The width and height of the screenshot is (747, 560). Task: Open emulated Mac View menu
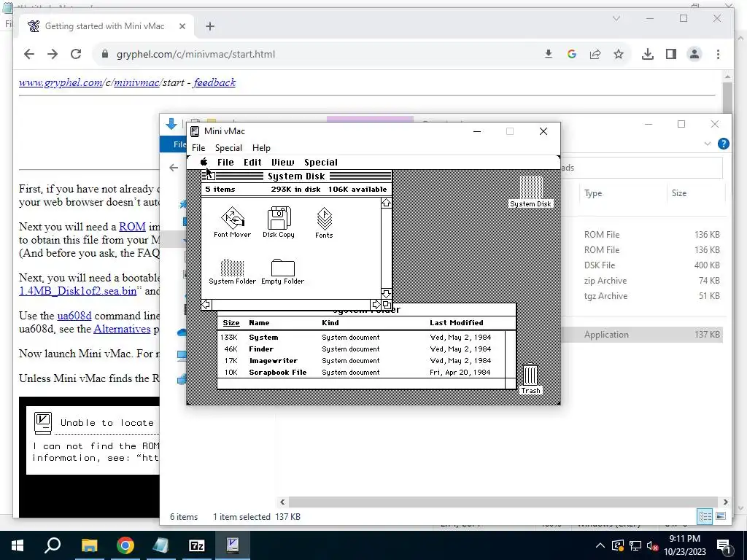283,162
